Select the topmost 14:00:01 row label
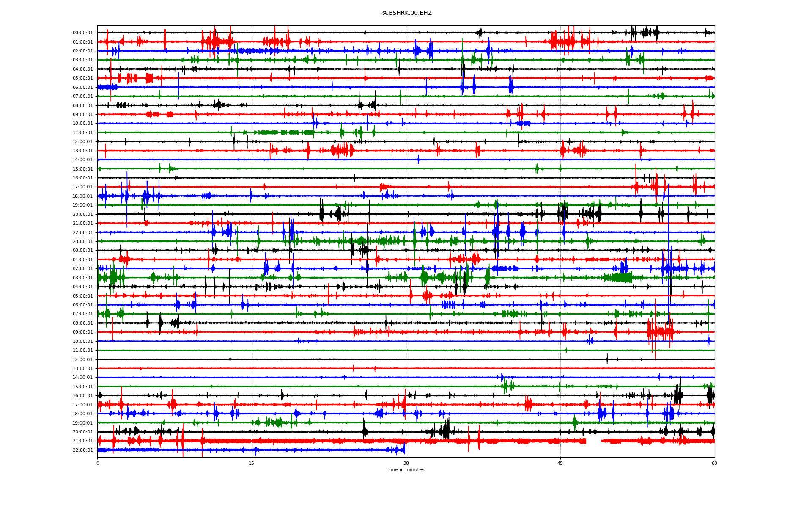This screenshot has width=812, height=508. coord(82,160)
